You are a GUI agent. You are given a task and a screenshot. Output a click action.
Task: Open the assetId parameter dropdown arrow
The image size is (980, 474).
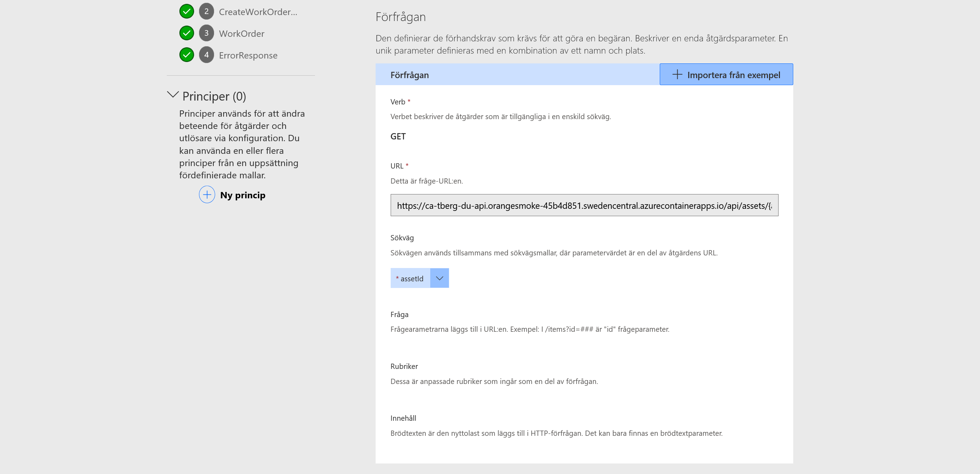[439, 278]
